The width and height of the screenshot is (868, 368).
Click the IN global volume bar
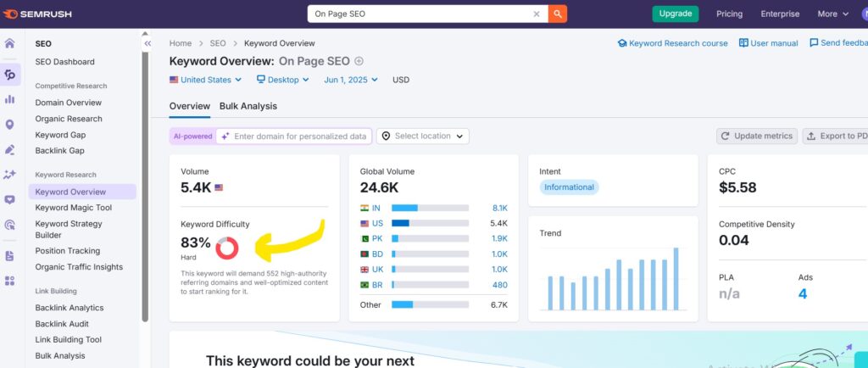tap(430, 209)
